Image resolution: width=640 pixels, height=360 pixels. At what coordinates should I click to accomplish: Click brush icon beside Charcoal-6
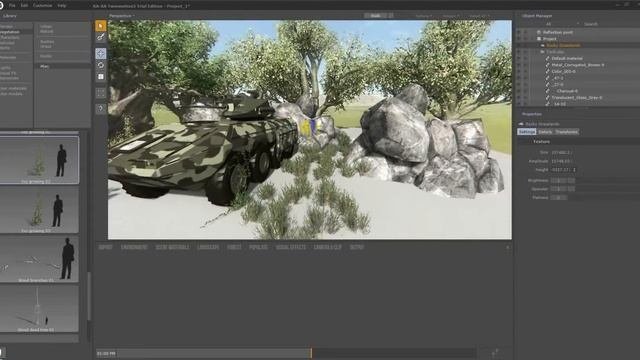[548, 91]
